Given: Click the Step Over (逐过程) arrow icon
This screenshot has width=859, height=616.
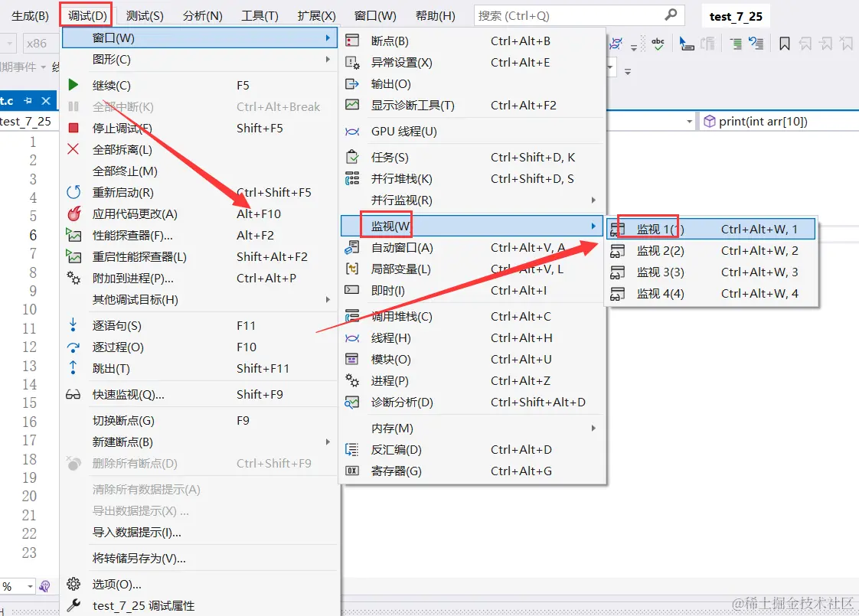Looking at the screenshot, I should tap(73, 347).
